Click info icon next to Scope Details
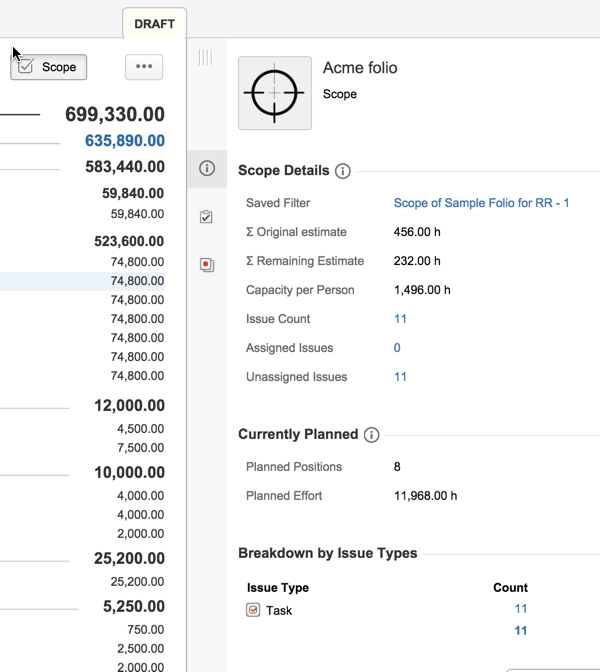600x672 pixels. [343, 171]
